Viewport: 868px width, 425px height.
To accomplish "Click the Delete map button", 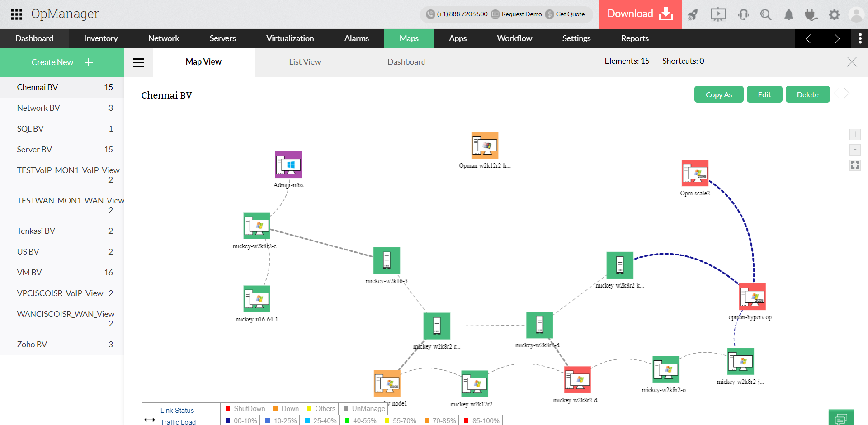I will (x=808, y=94).
